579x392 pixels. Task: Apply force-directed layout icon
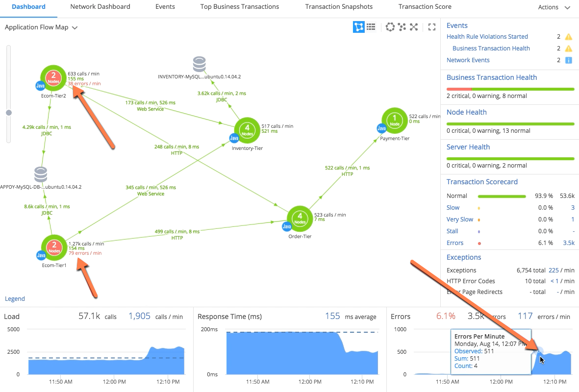(402, 27)
